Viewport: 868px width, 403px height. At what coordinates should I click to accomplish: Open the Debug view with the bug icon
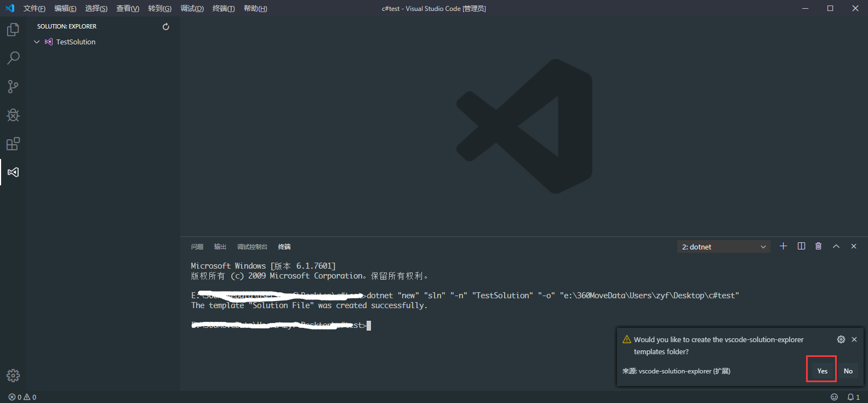[x=13, y=115]
